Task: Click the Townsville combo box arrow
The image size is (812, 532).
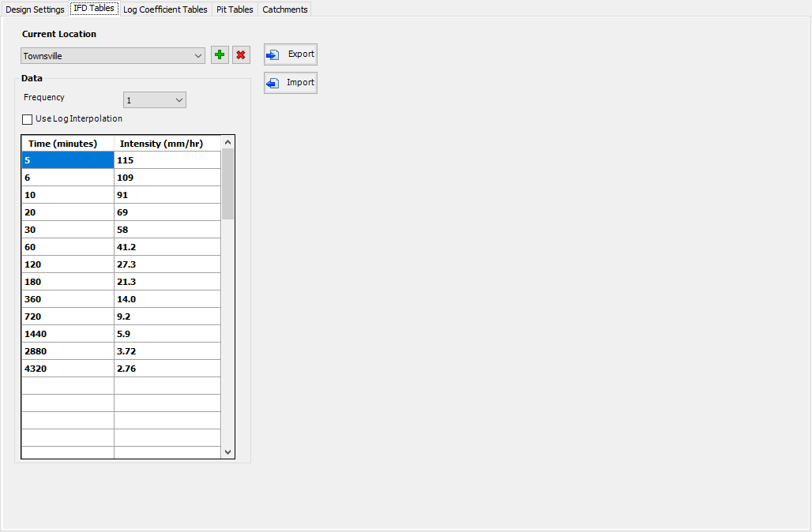Action: [198, 55]
